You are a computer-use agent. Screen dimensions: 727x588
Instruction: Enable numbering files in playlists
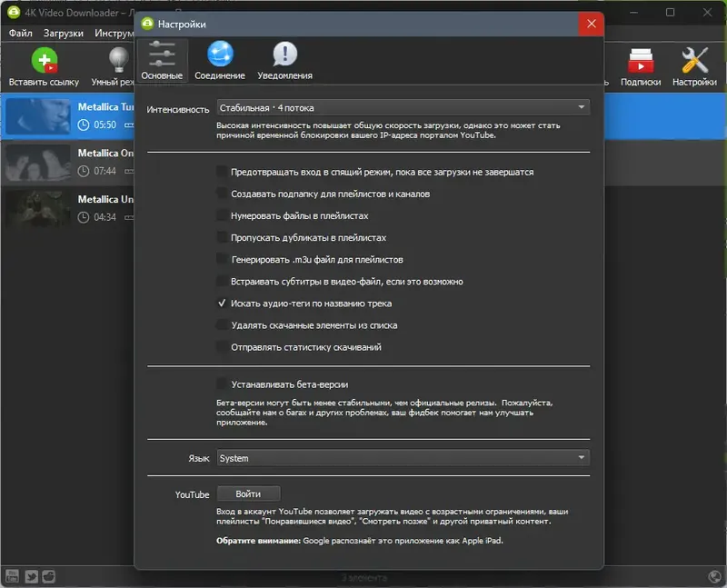click(221, 214)
